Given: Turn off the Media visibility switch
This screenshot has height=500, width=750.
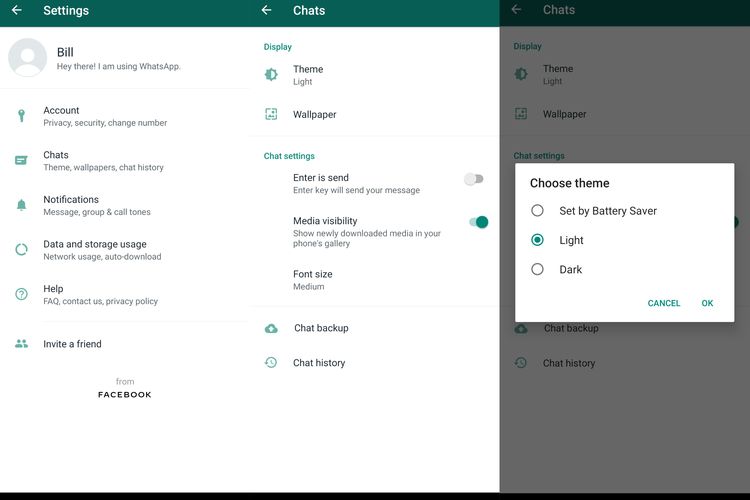Looking at the screenshot, I should pyautogui.click(x=478, y=222).
